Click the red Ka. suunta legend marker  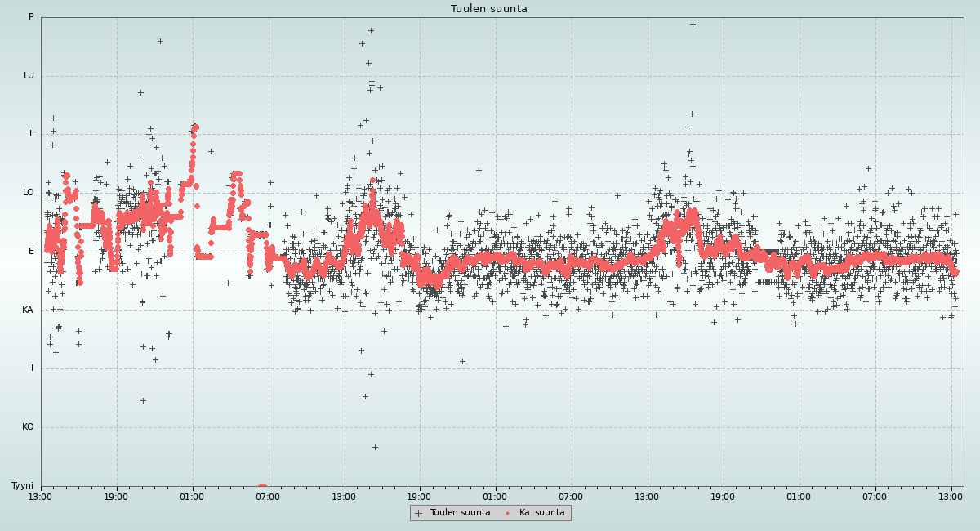pos(507,513)
